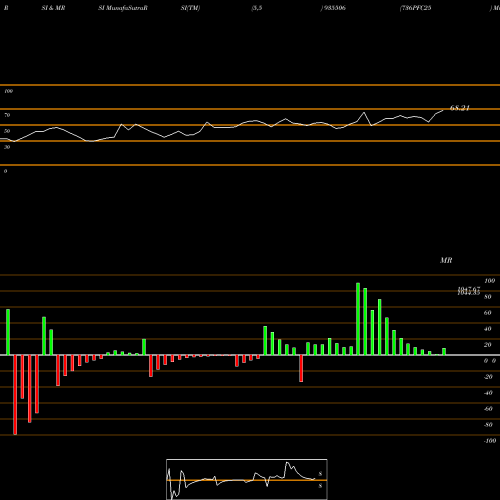500x500 pixels.
Task: Click the MR axis label -40
Action: [x=488, y=393]
